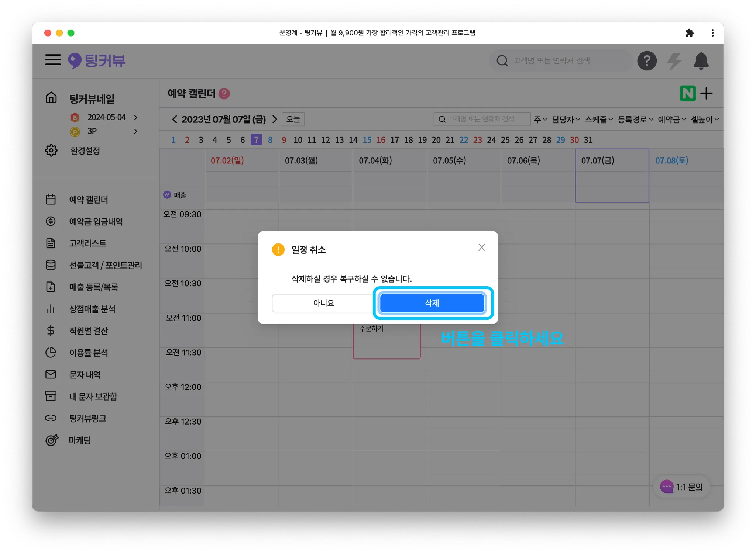756x554 pixels.
Task: Open the hamburger menu icon
Action: coord(53,60)
